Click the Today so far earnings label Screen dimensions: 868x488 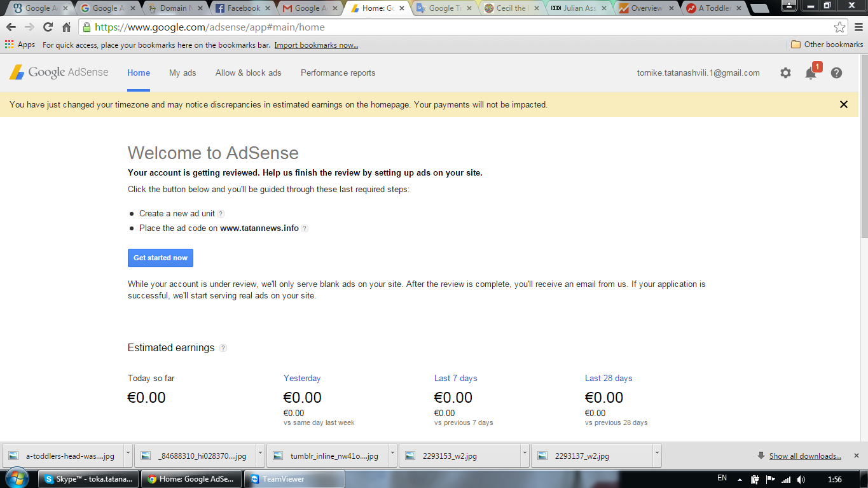point(151,378)
